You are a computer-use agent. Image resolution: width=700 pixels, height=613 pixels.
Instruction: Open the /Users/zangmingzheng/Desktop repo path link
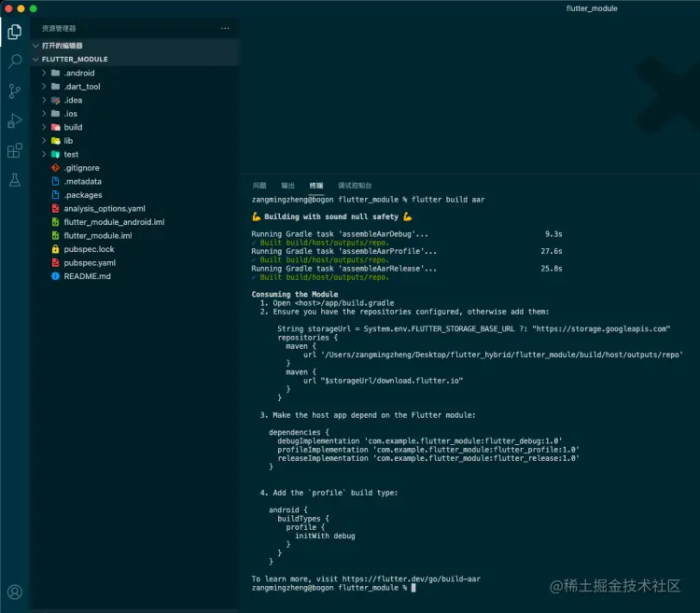pos(502,355)
